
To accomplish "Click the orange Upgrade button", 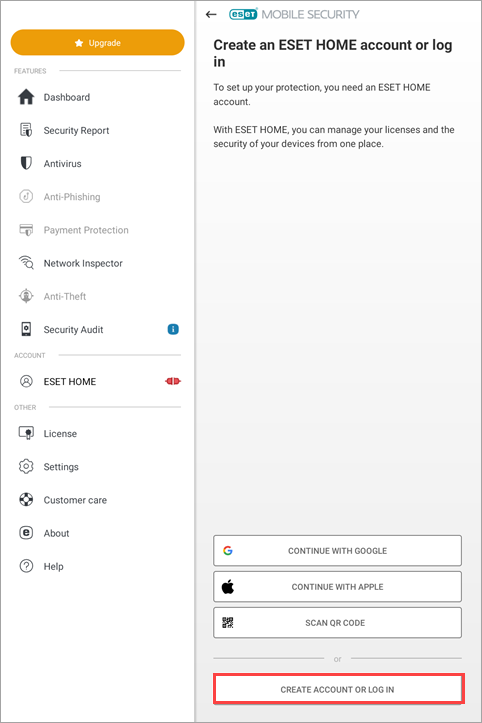I will point(97,42).
